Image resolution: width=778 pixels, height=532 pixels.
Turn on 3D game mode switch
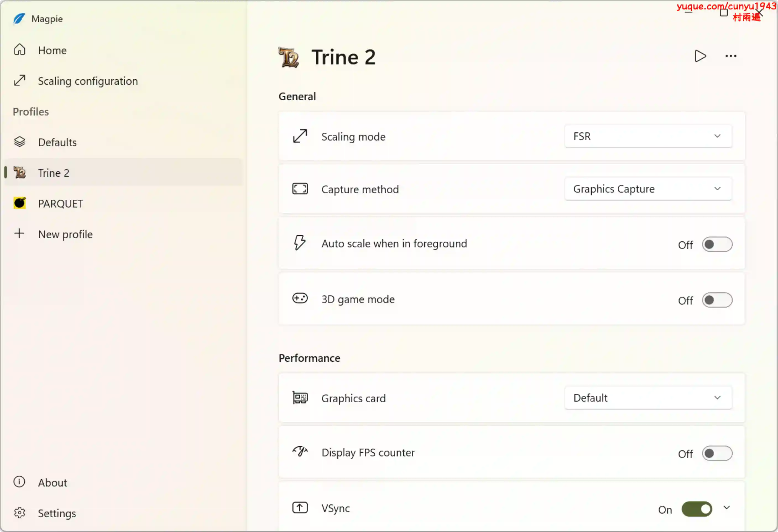tap(717, 300)
